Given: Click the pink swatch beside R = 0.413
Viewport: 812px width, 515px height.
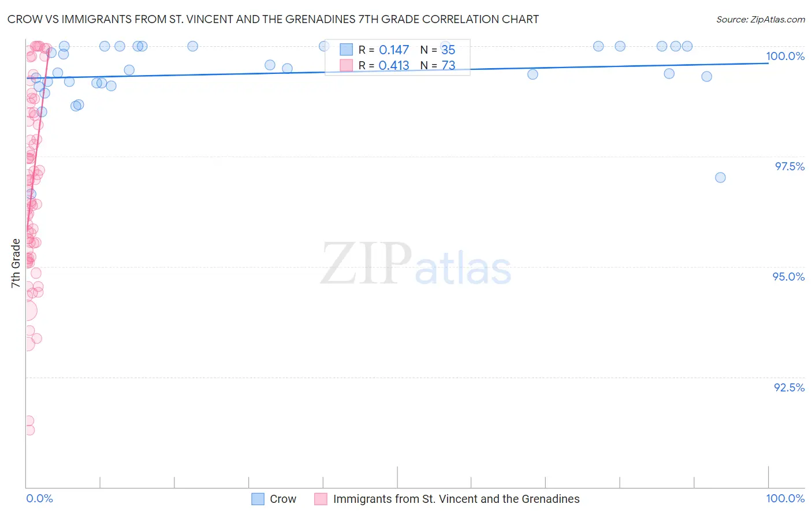Looking at the screenshot, I should click(x=346, y=65).
